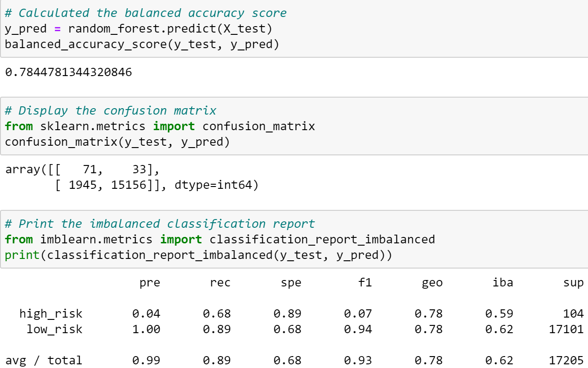Click the 'geo' column header
The width and height of the screenshot is (588, 368).
[x=432, y=283]
